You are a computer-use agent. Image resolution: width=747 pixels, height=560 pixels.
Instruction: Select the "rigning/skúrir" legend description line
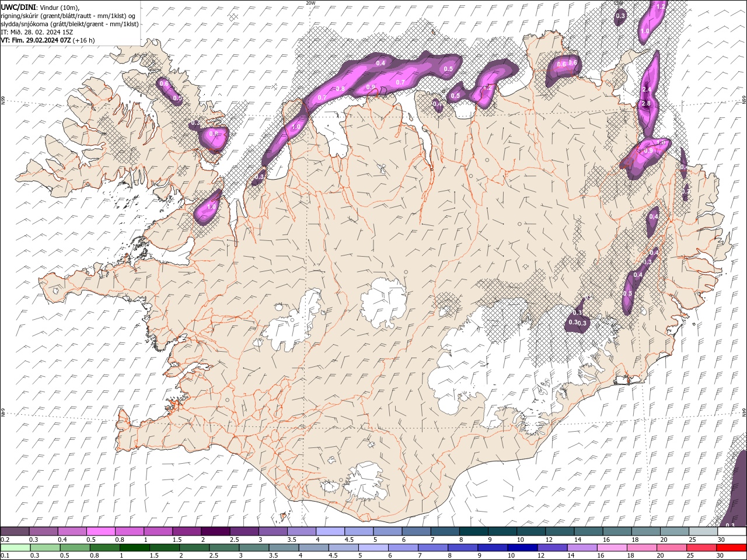coord(68,15)
